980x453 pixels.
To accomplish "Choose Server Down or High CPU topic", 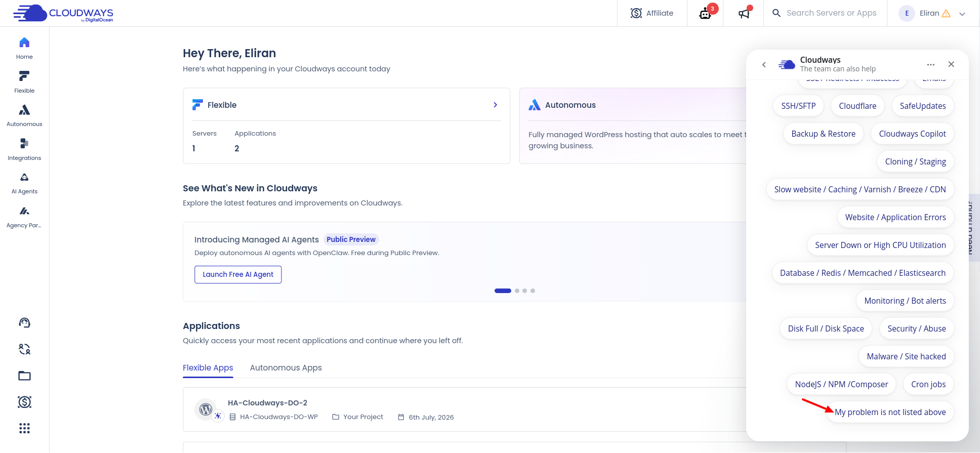I will coord(880,245).
